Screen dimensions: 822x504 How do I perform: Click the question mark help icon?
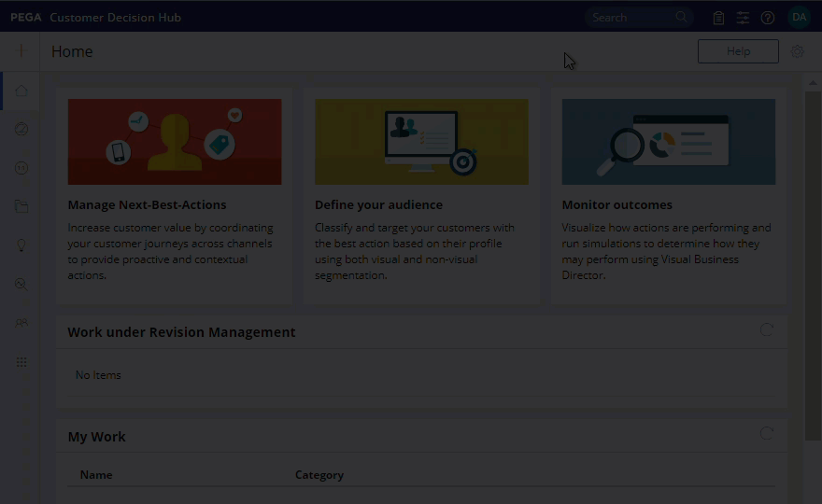click(x=768, y=18)
